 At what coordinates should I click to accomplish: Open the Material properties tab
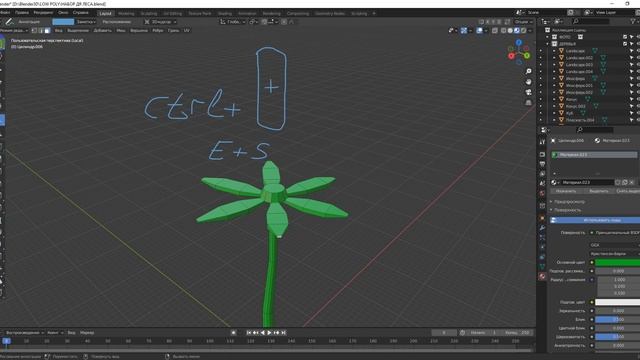click(542, 276)
